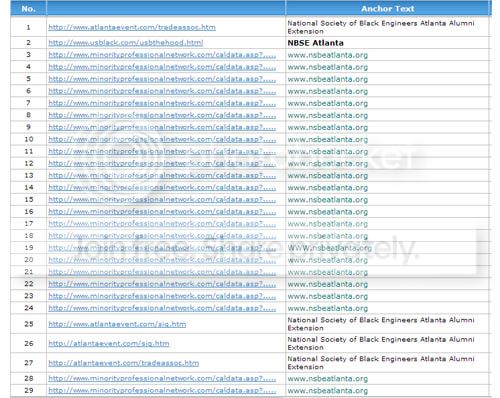Open atlantaevent.com/tradeassoc.htm link in row 27
This screenshot has height=398, width=500.
tap(124, 363)
